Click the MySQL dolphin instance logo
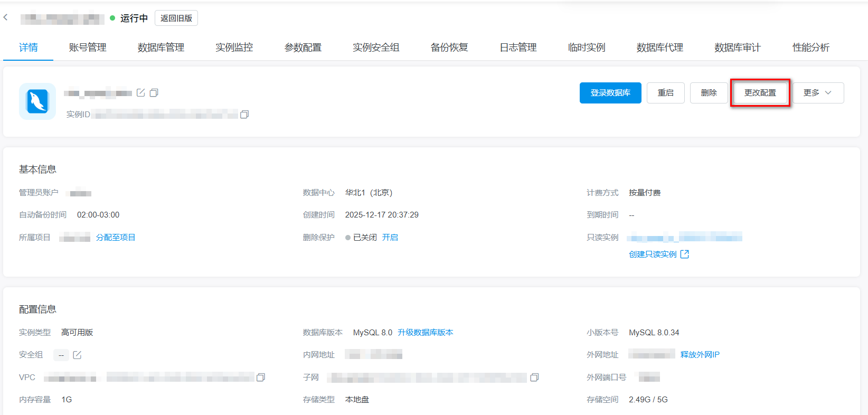 coord(37,101)
